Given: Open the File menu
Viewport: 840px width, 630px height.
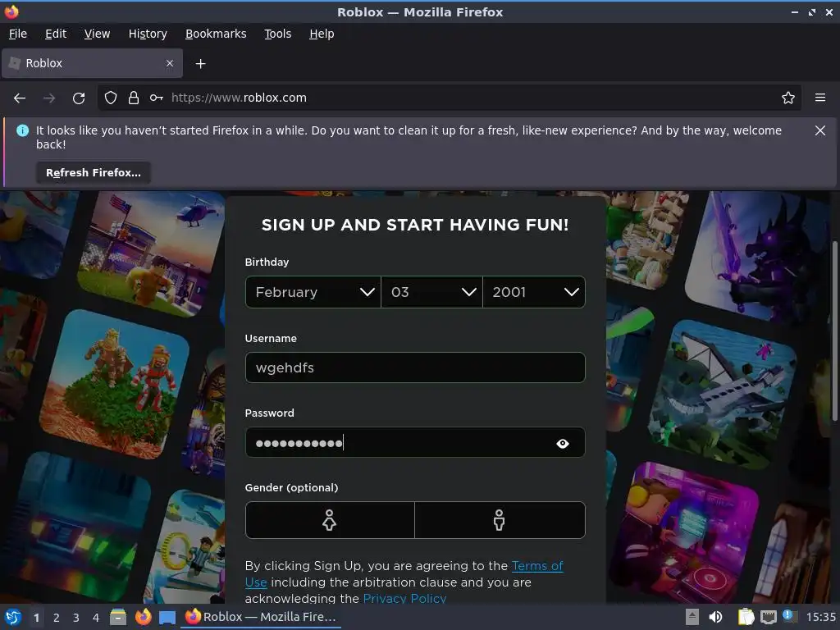Looking at the screenshot, I should point(18,34).
